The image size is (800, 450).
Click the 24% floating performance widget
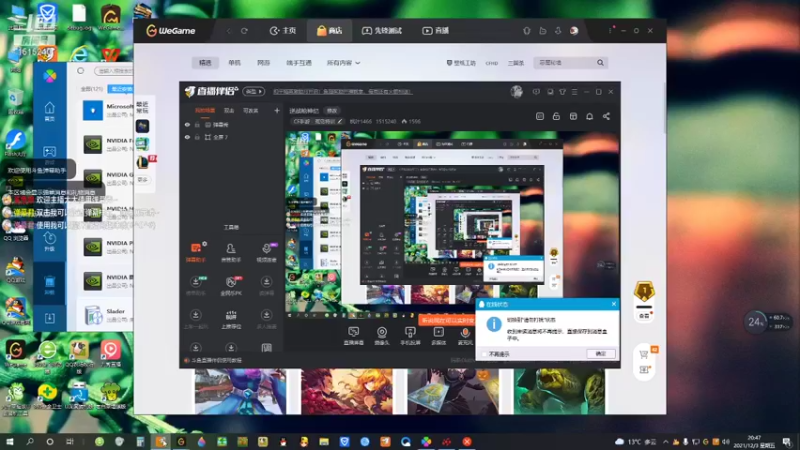point(755,321)
